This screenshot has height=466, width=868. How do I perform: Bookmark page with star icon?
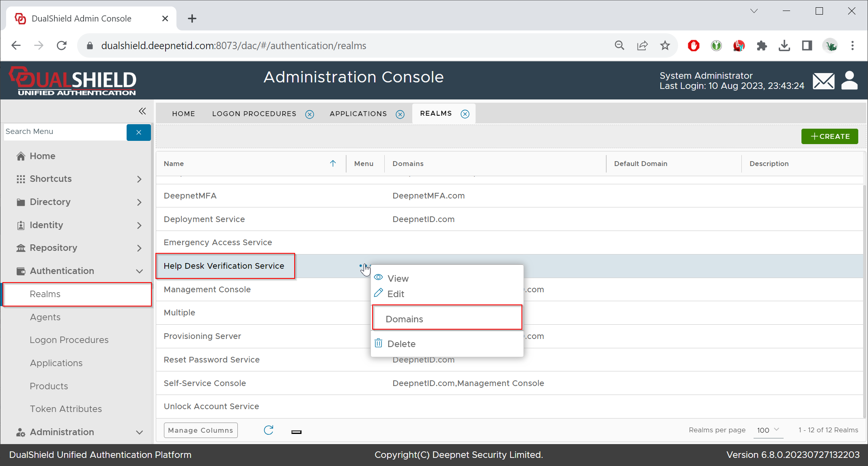pos(665,45)
